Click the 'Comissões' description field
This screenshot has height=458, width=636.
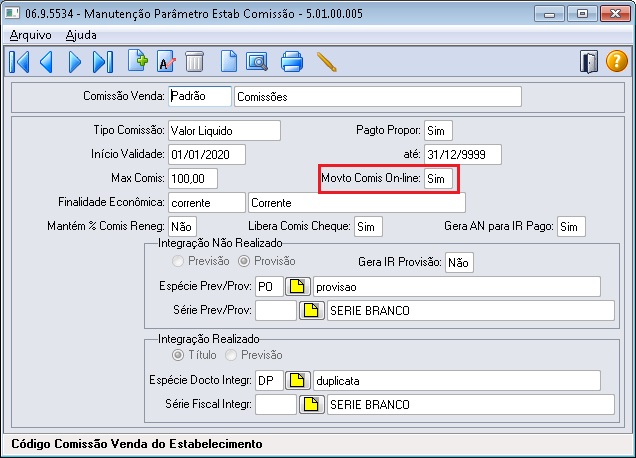(x=378, y=97)
